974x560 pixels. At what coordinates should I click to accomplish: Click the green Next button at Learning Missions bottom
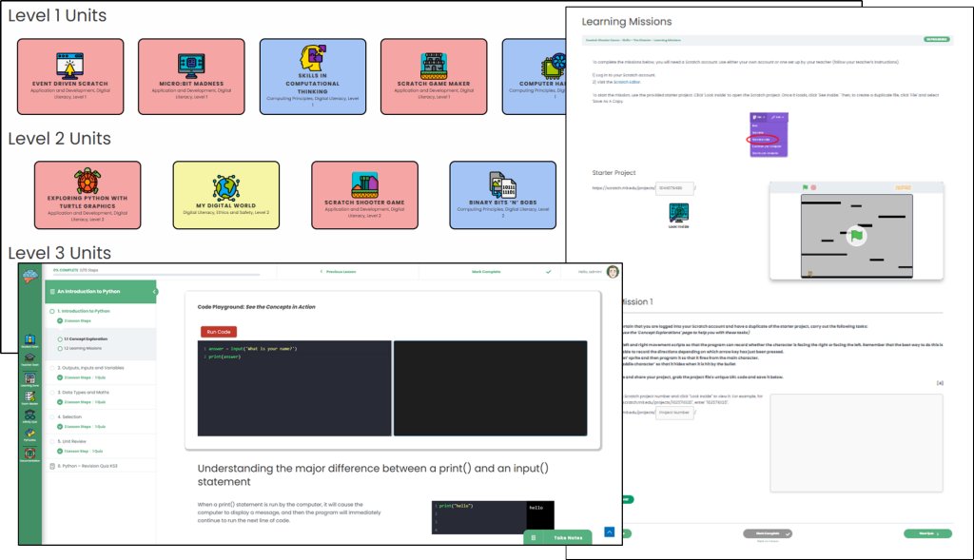point(927,533)
